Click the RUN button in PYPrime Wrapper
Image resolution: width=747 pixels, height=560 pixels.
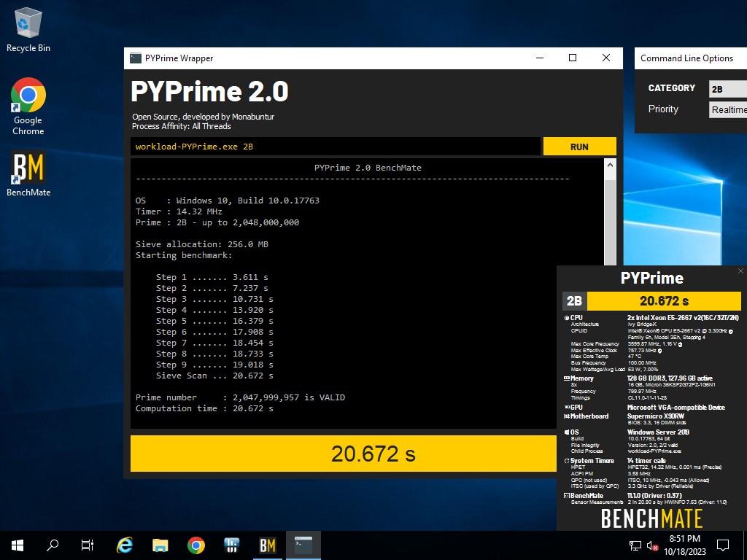579,147
